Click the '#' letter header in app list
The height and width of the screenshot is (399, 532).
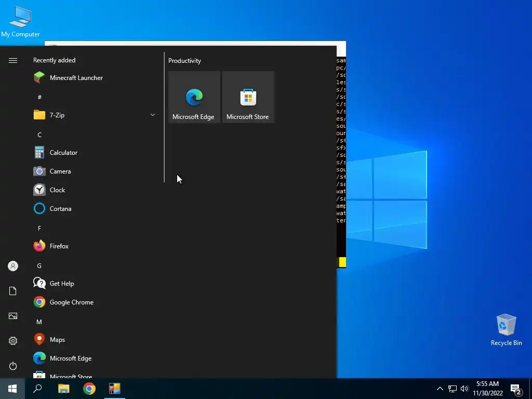[x=39, y=97]
